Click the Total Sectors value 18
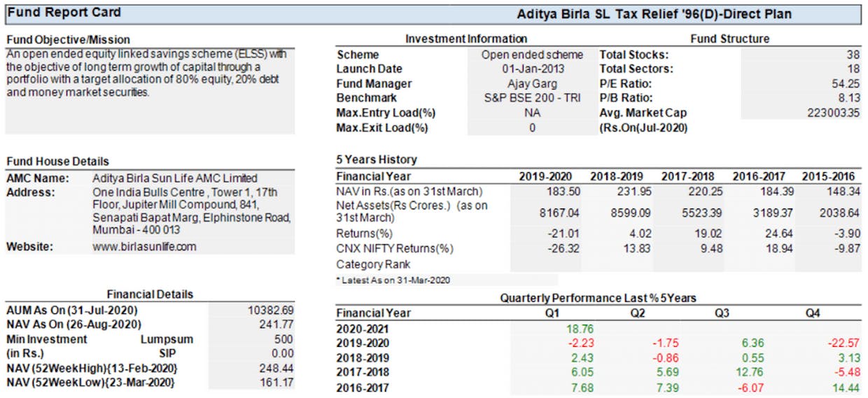The image size is (868, 398). pos(853,69)
